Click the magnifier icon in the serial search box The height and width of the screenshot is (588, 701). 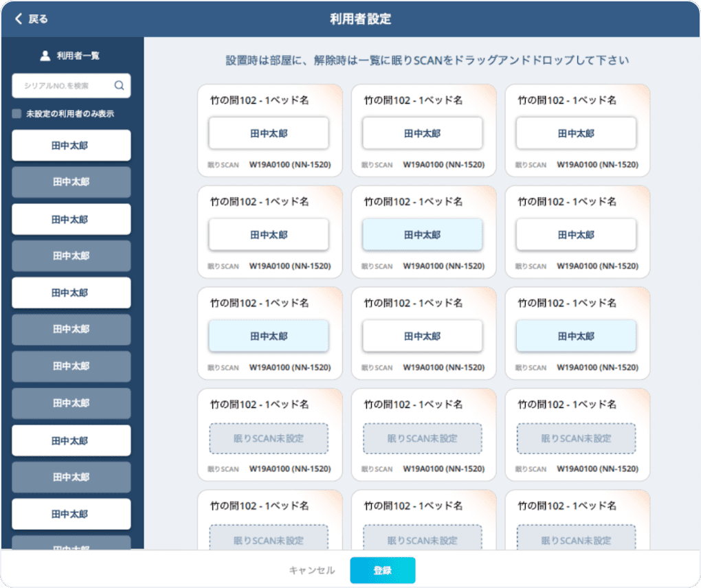point(119,86)
